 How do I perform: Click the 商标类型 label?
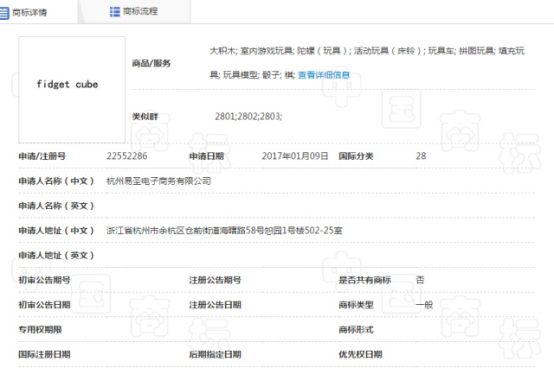click(x=356, y=305)
